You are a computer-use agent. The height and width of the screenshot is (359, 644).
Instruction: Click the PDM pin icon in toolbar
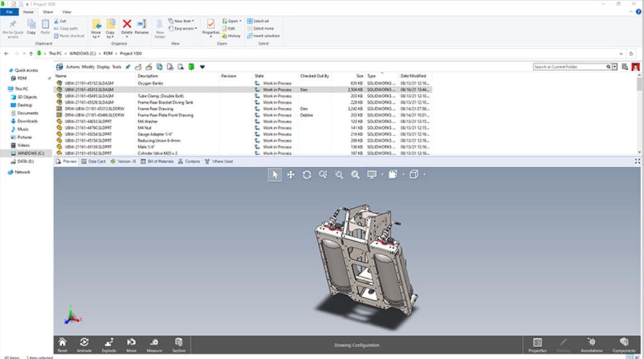point(128,67)
